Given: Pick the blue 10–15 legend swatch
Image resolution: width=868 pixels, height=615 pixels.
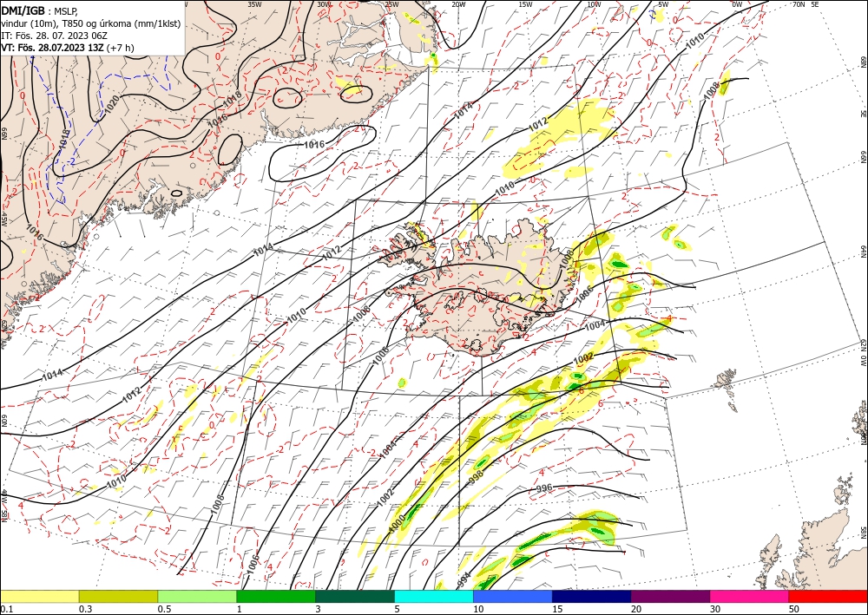Looking at the screenshot, I should click(513, 596).
